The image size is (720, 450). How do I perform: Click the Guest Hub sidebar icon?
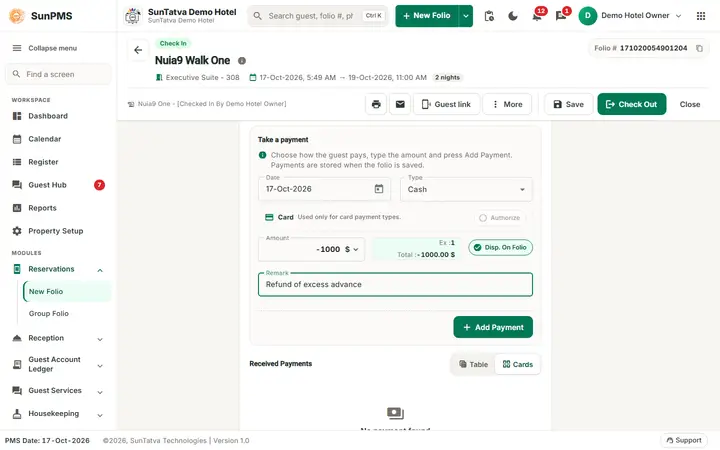[17, 185]
